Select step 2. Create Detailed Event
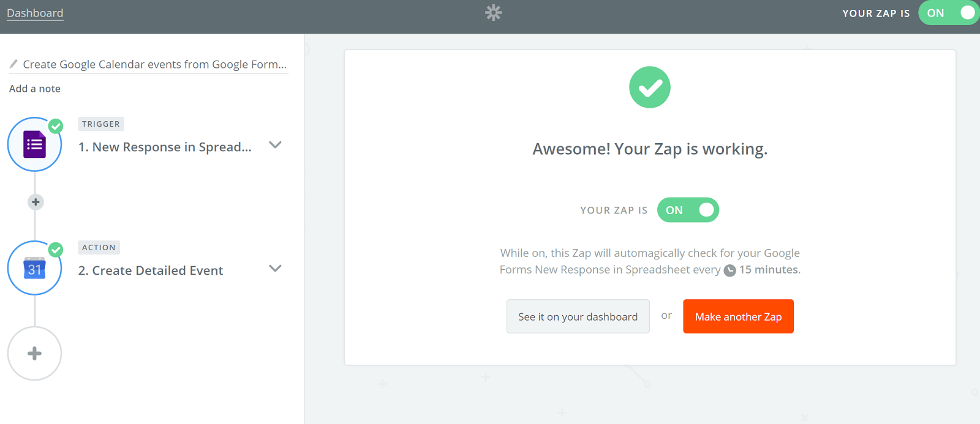Viewport: 980px width, 424px height. click(x=151, y=270)
